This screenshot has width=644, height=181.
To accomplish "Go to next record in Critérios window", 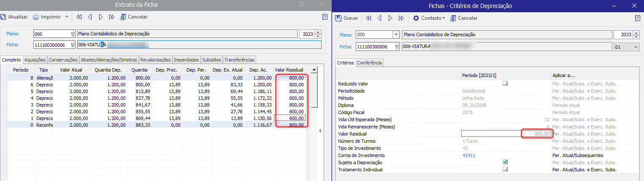I will pyautogui.click(x=390, y=18).
